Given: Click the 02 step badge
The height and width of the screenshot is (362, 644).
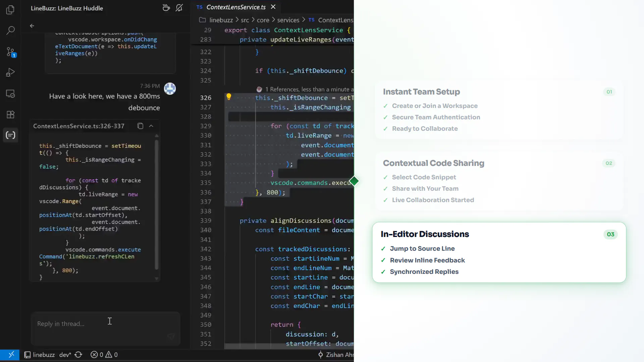Looking at the screenshot, I should [609, 163].
